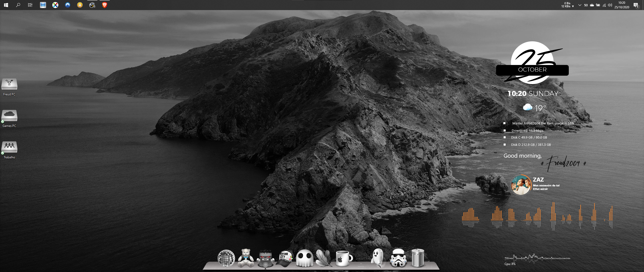Click the ZAZ album cover thumbnail
Viewport: 644px width, 272px height.
click(521, 185)
